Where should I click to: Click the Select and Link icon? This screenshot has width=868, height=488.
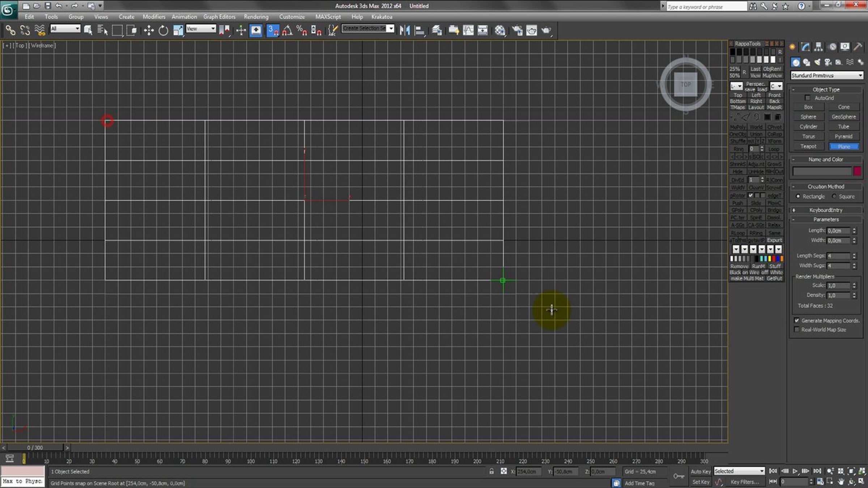[x=10, y=30]
